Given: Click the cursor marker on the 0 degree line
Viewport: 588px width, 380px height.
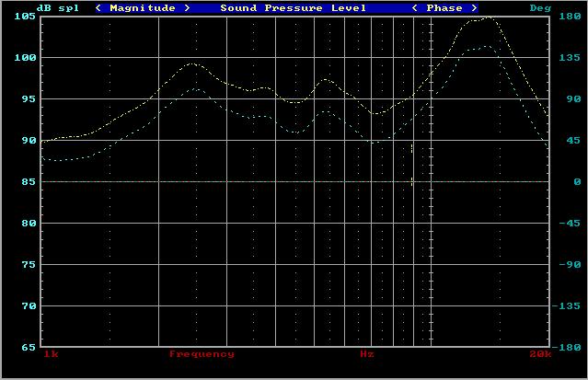Looking at the screenshot, I should pos(411,182).
